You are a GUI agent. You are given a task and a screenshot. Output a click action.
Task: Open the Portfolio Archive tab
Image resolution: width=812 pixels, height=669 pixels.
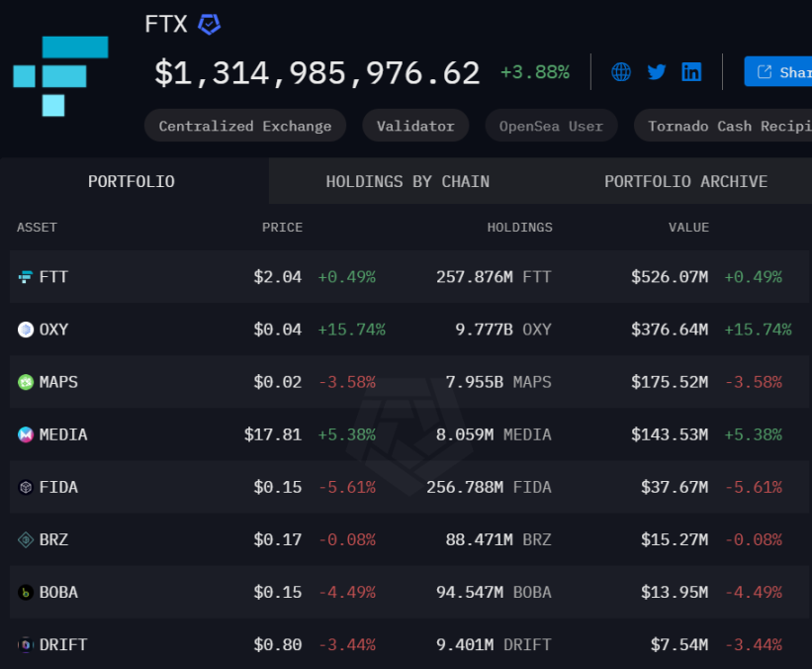click(685, 181)
